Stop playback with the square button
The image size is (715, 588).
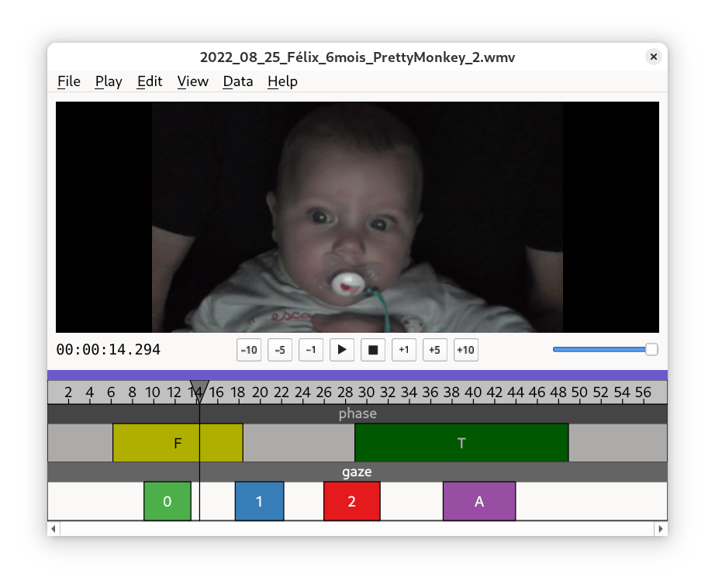372,350
